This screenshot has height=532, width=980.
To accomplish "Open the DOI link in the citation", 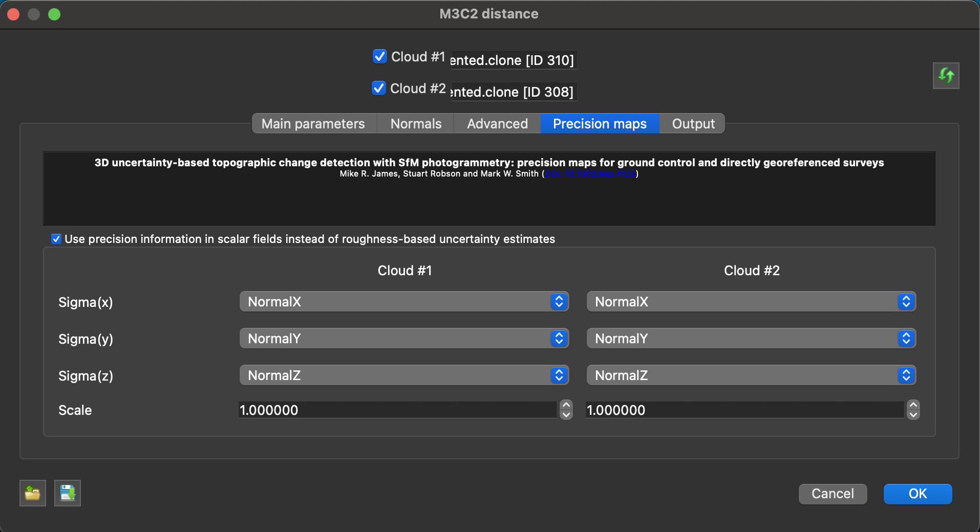I will point(590,174).
